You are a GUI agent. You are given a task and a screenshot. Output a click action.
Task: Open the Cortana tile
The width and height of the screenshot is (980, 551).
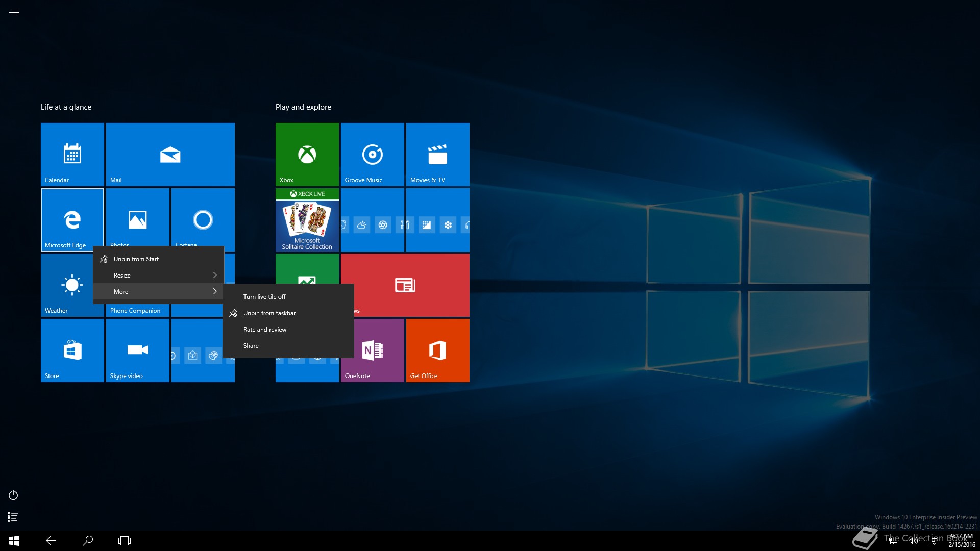(203, 218)
